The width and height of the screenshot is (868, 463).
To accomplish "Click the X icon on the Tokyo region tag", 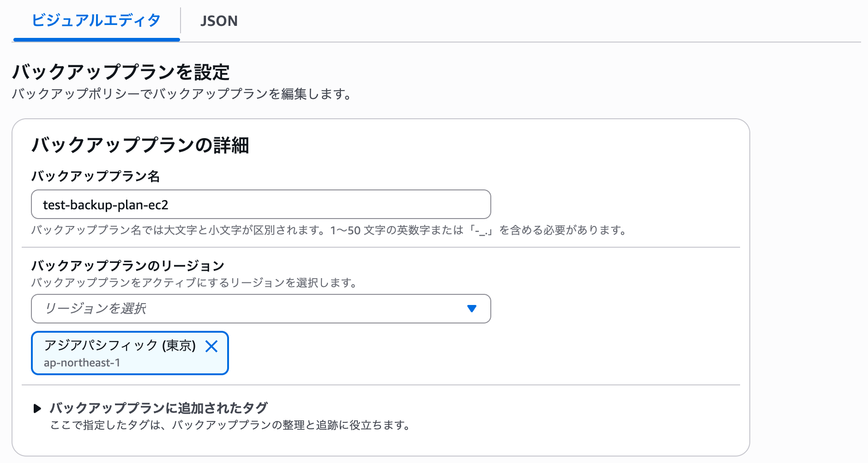I will (x=212, y=347).
